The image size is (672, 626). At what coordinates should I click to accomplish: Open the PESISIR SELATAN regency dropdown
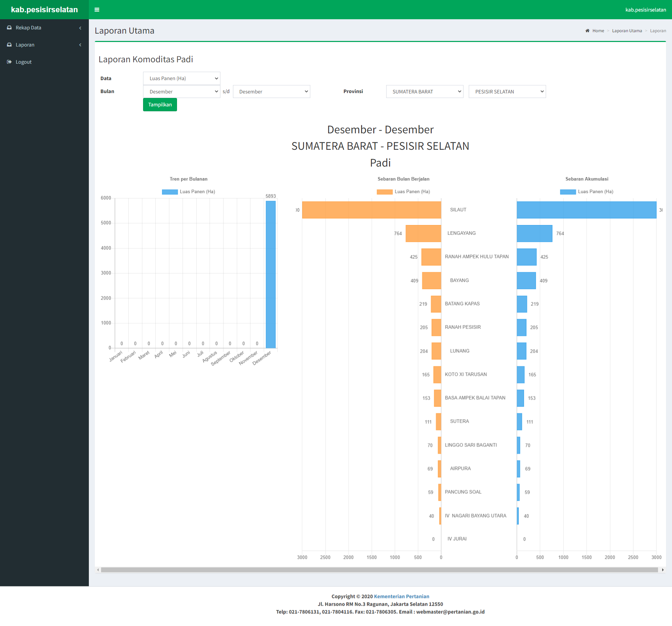point(507,92)
